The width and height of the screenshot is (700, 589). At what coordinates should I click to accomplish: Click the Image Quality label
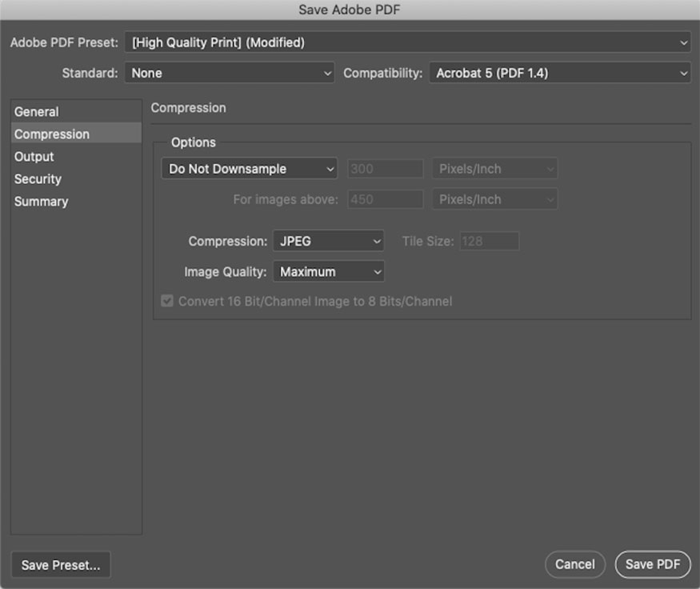[x=226, y=271]
